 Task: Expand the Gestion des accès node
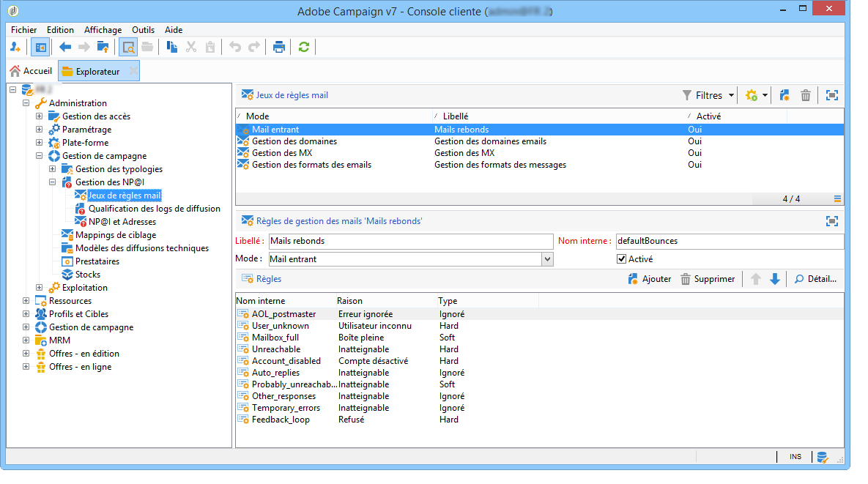tap(40, 116)
